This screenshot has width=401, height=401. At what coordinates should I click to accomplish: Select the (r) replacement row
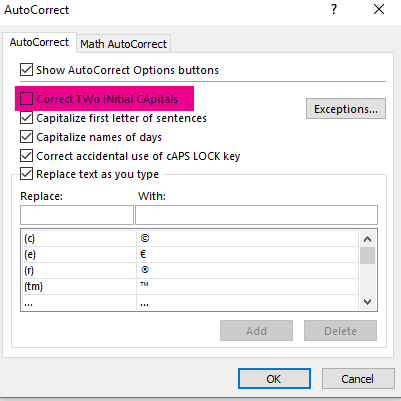click(190, 270)
